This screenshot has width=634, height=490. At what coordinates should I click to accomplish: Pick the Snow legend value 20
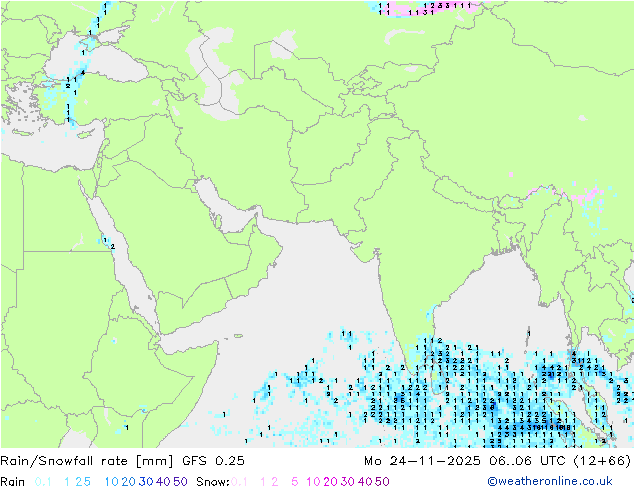coord(330,482)
